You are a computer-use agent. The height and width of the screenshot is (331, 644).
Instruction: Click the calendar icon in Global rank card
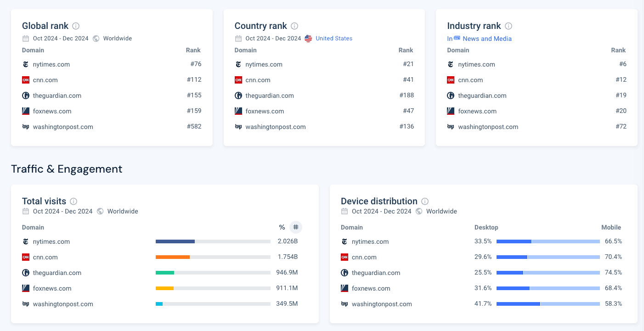26,39
